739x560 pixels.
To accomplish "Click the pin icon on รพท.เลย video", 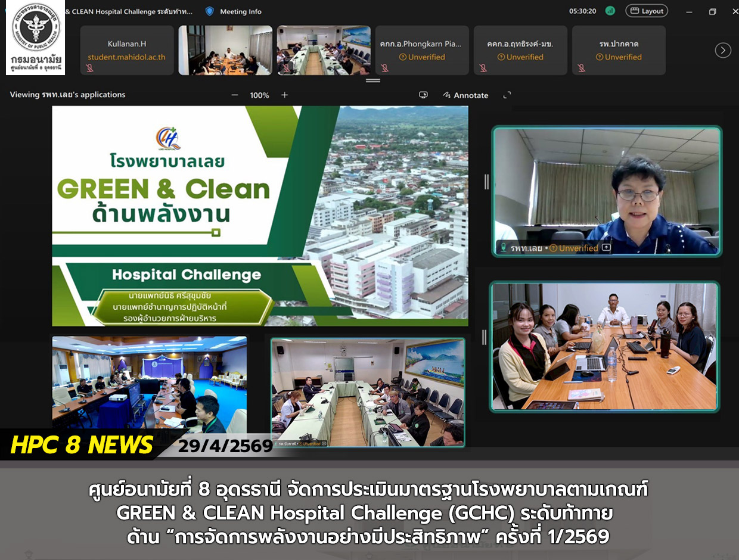I will [606, 248].
